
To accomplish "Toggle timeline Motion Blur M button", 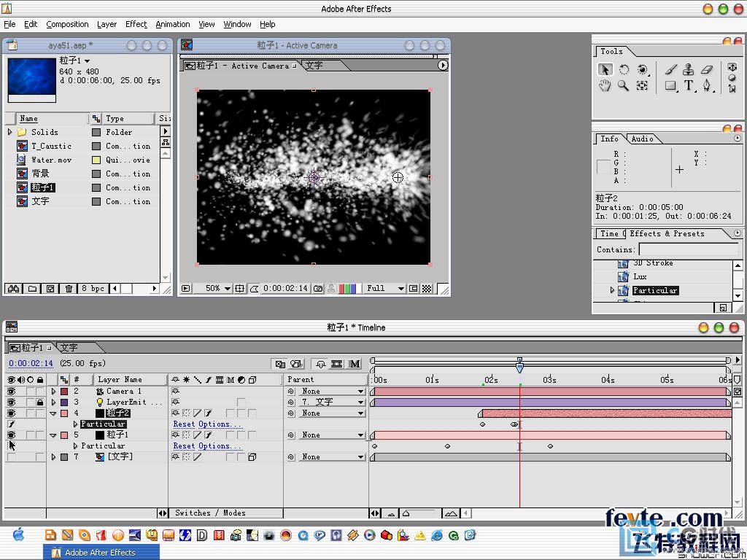I will 355,365.
